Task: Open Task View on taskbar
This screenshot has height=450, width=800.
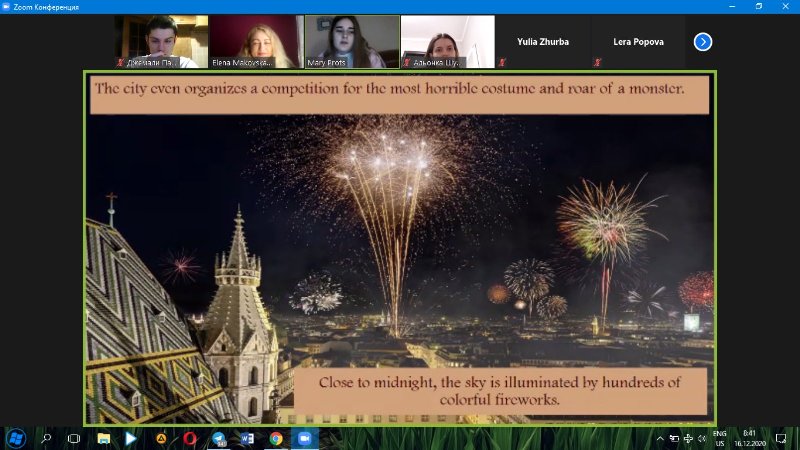Action: click(x=74, y=438)
